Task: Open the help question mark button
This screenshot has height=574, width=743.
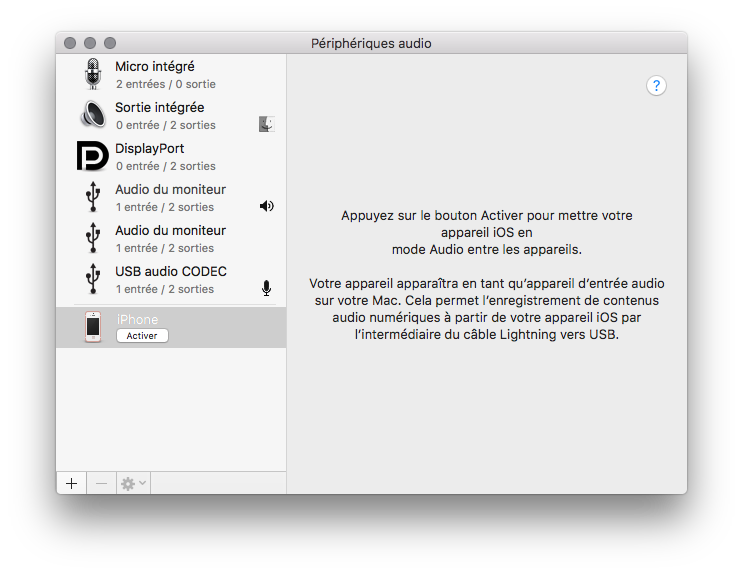Action: [656, 86]
